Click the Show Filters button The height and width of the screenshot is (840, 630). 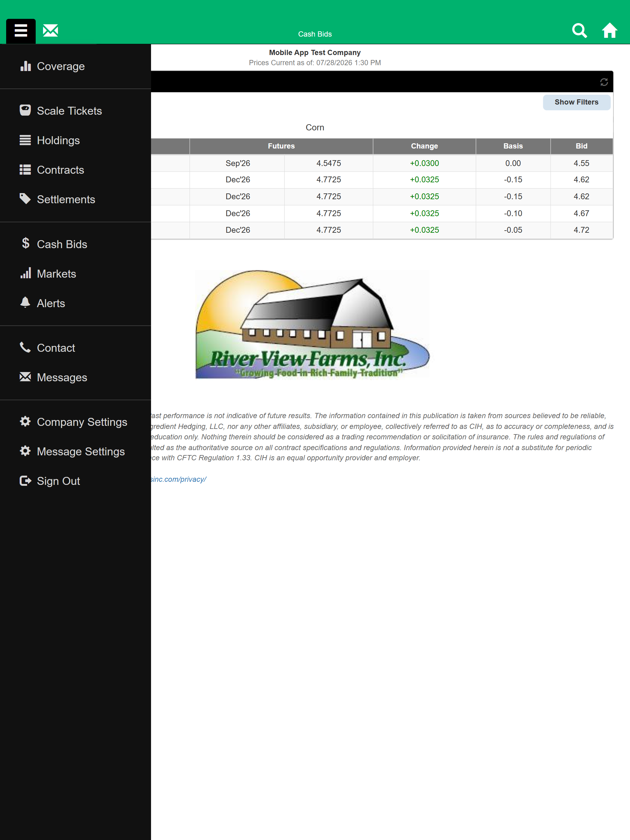pyautogui.click(x=576, y=102)
